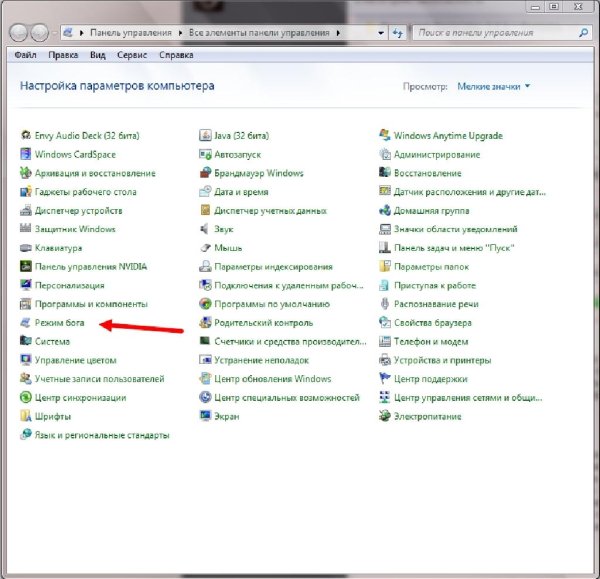Click the Экран display icon

pyautogui.click(x=205, y=416)
